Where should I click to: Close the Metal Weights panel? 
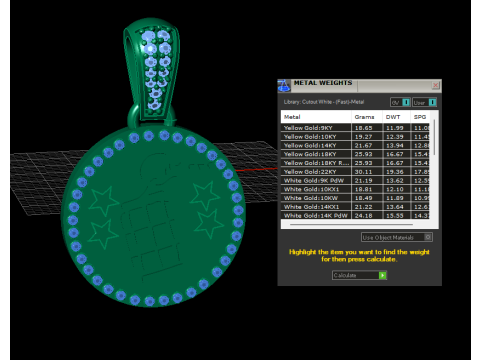coord(435,85)
